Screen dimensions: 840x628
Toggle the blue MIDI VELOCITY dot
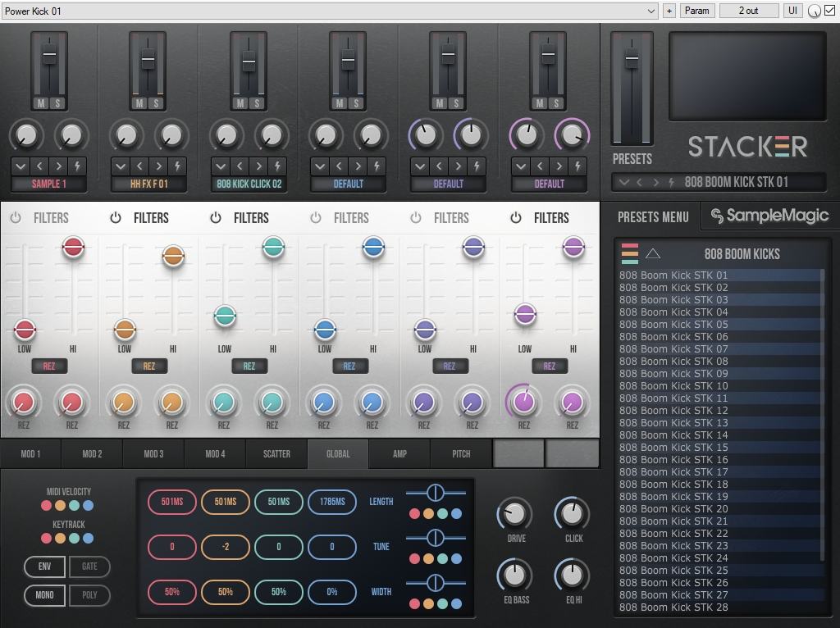tap(89, 505)
